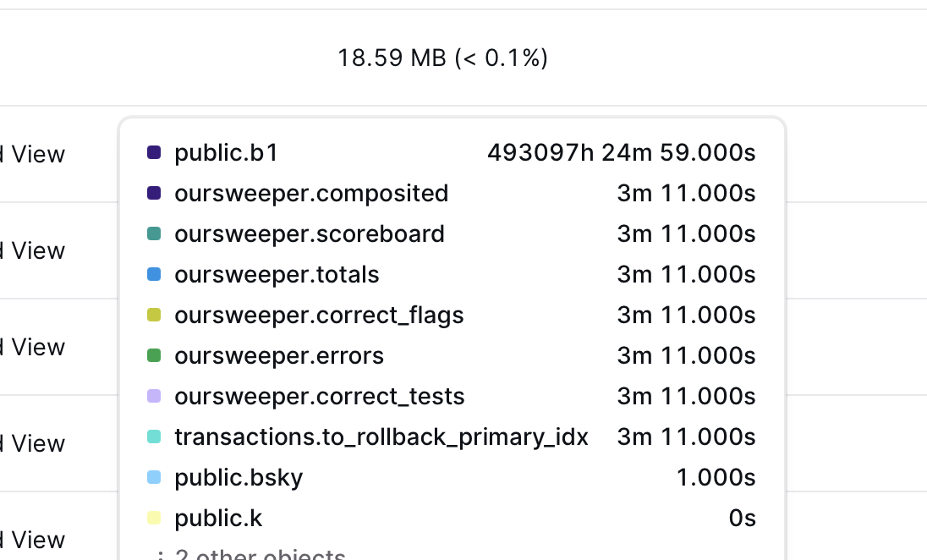Click the scrollbar on the panel's right edge

point(782,338)
